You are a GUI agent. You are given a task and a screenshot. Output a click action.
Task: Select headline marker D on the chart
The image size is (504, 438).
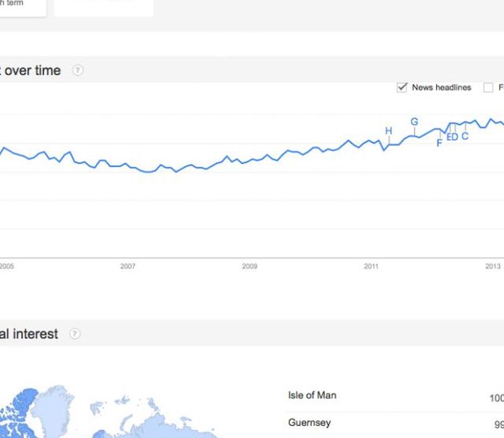pos(454,137)
